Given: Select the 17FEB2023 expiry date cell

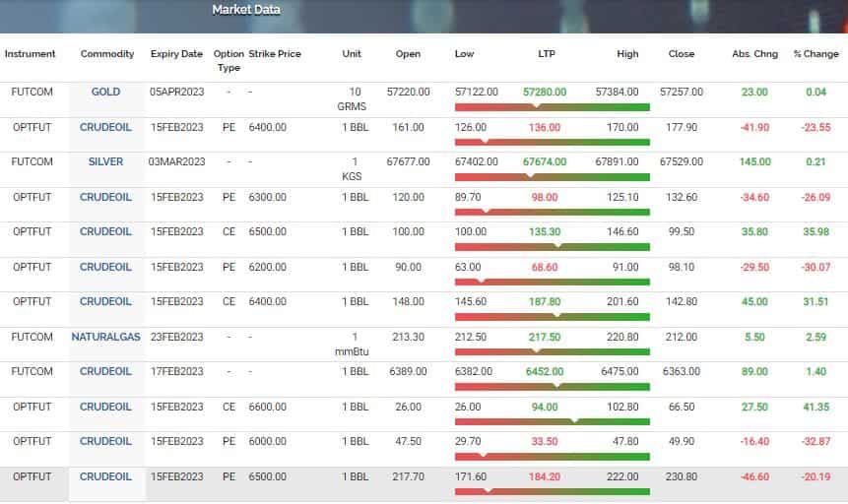Looking at the screenshot, I should (x=177, y=371).
